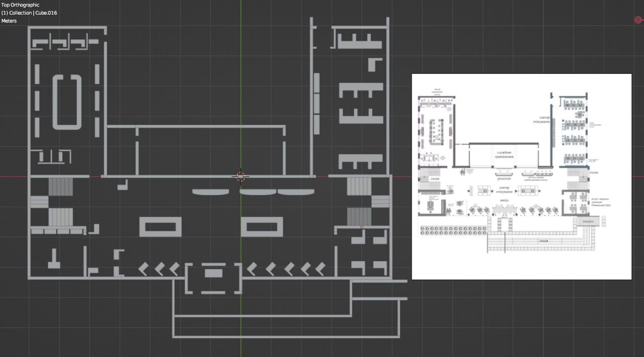Select the reference floor plan image
This screenshot has height=357, width=644.
click(521, 176)
